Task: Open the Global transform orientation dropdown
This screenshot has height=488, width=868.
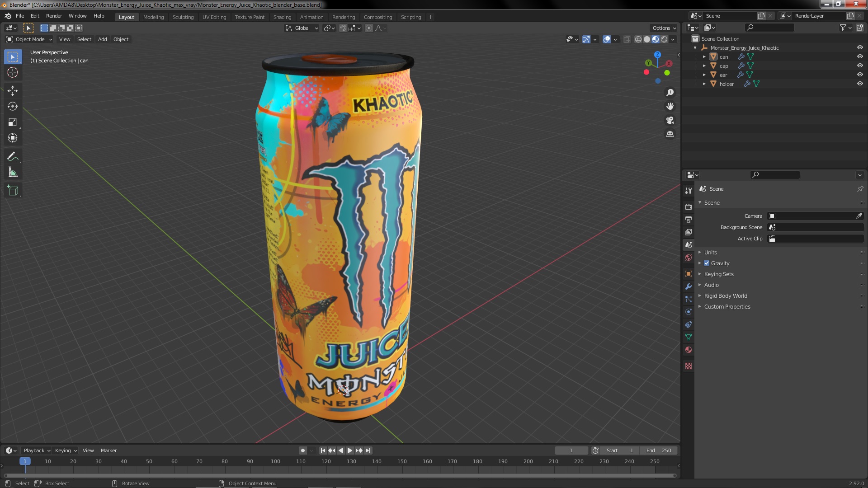Action: coord(302,28)
